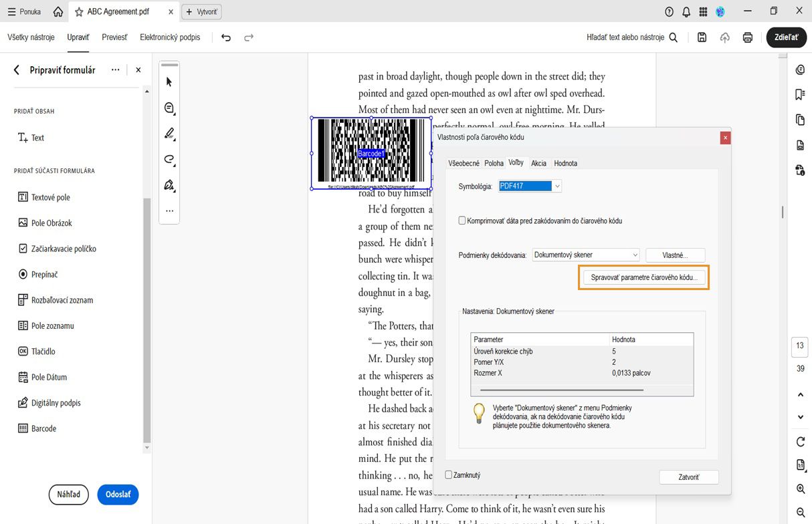This screenshot has height=524, width=812.
Task: Undo the last action
Action: click(x=226, y=37)
